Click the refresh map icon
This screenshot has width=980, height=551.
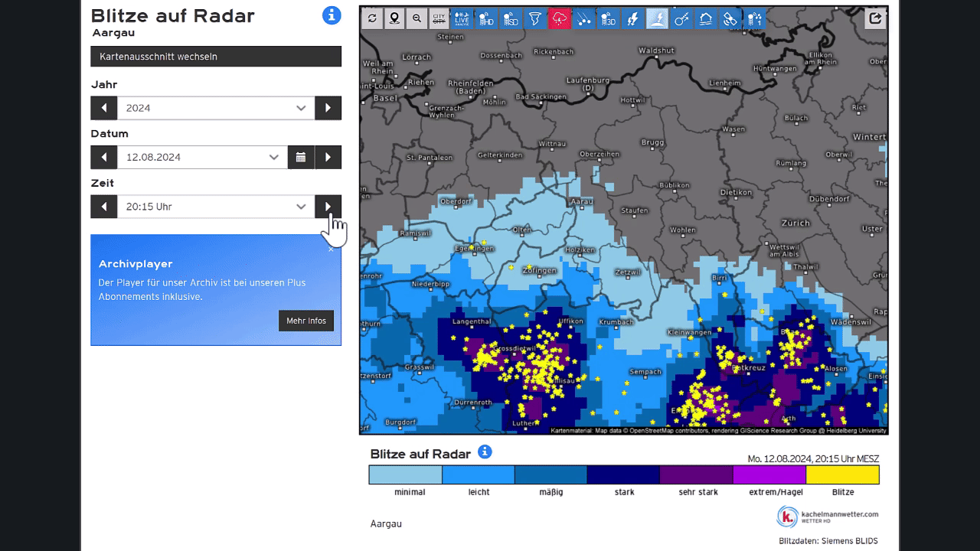tap(372, 19)
